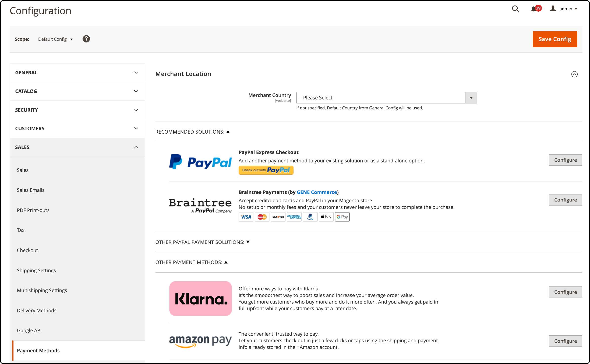Expand OTHER PAYPAL PAYMENT SOLUTIONS section
Viewport: 590px width, 364px height.
[203, 242]
